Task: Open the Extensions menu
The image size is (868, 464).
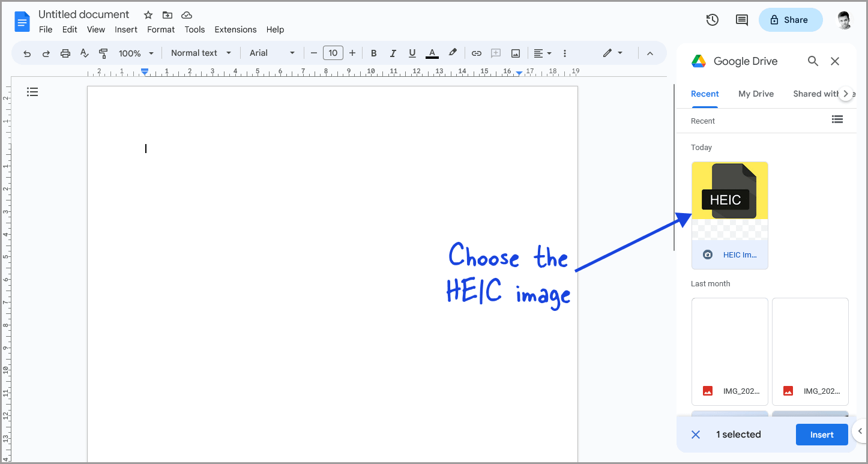Action: coord(235,29)
